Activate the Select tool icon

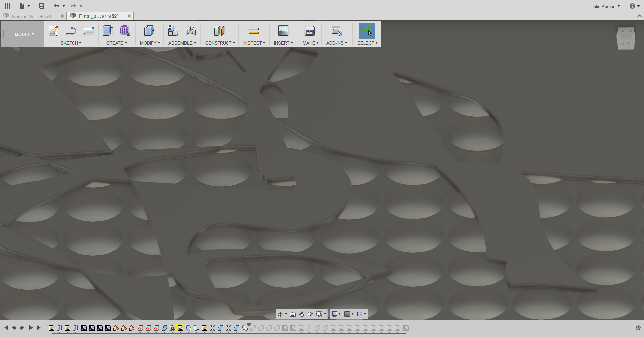(367, 31)
